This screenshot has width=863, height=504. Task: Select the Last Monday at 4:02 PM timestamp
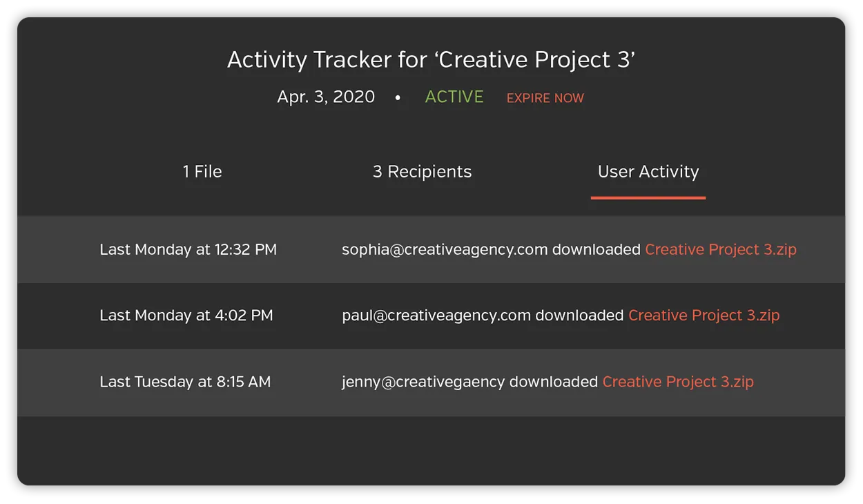[186, 316]
